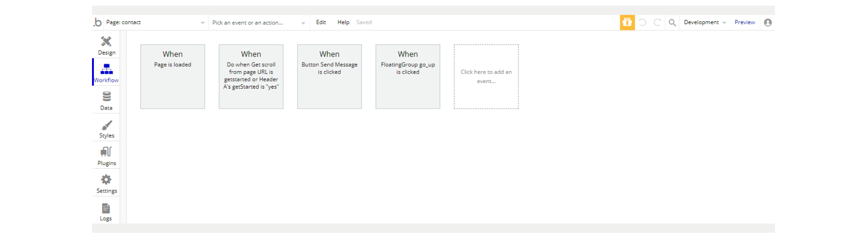This screenshot has width=868, height=238.
Task: Click the redo arrow icon
Action: coord(657,22)
